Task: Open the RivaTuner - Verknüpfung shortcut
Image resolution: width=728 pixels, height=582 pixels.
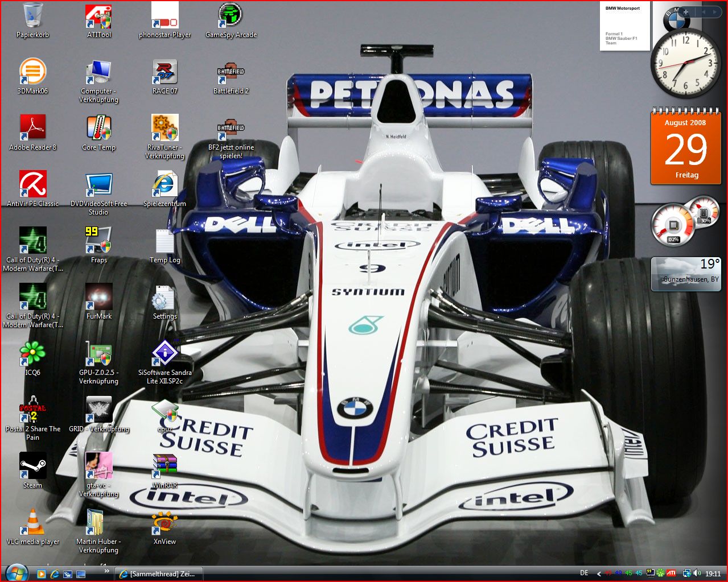Action: pos(165,137)
